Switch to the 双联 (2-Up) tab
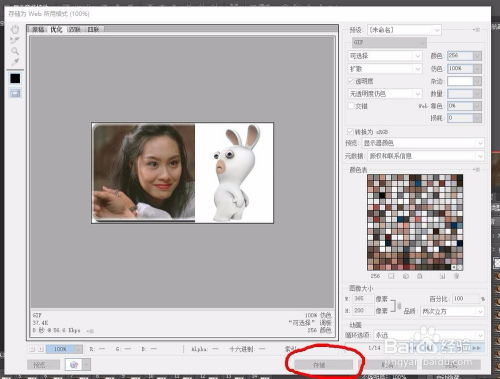The height and width of the screenshot is (379, 500). 74,29
